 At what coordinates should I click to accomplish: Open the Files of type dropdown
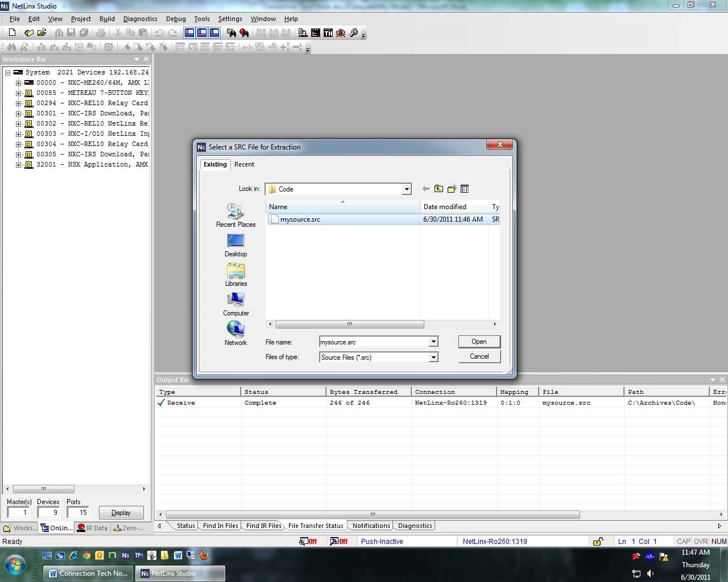[x=433, y=357]
